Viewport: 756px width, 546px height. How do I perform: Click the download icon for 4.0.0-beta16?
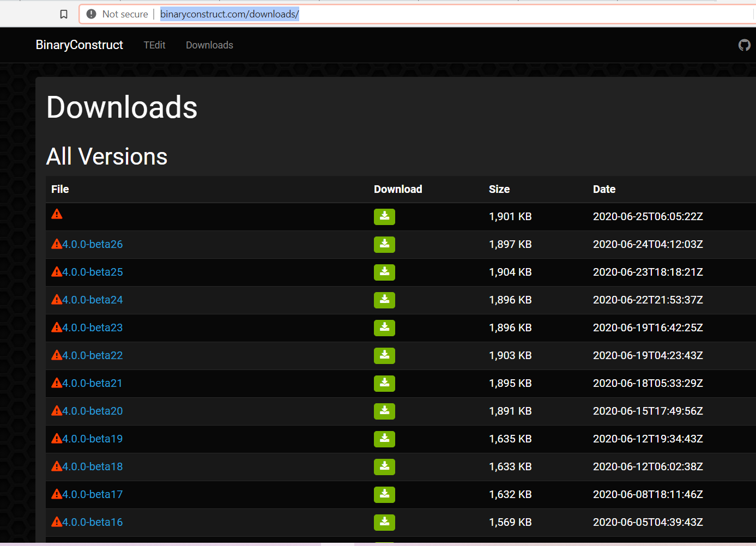click(x=384, y=522)
